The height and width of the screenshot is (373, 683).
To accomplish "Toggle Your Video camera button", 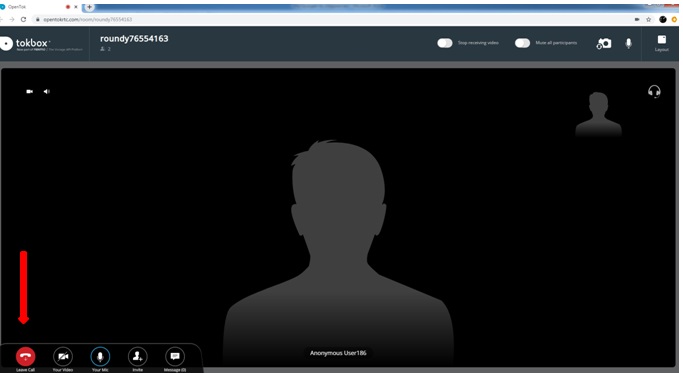I will (x=63, y=356).
